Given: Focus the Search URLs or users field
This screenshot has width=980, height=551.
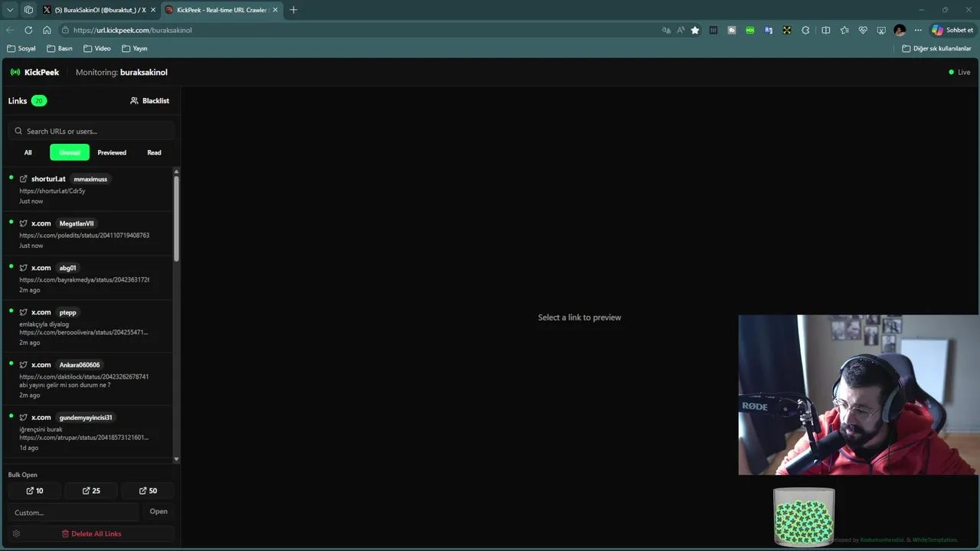Looking at the screenshot, I should tap(92, 131).
